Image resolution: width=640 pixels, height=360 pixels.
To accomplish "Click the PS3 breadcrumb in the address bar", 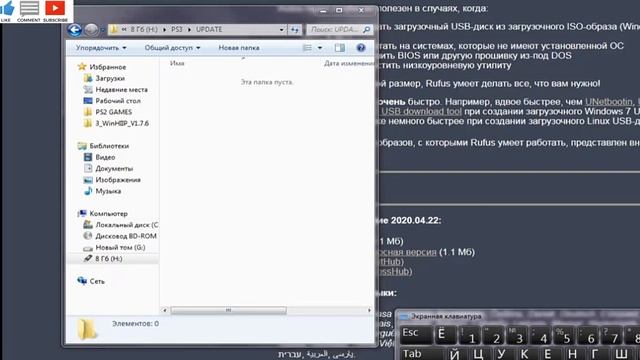I will [x=177, y=29].
